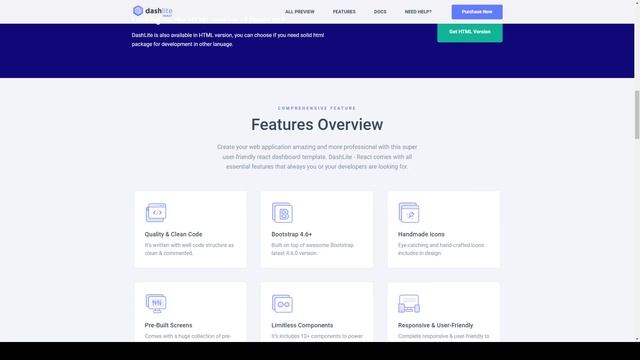Click the Bootstrap 4.6+ card icon
The height and width of the screenshot is (360, 640).
click(x=282, y=213)
